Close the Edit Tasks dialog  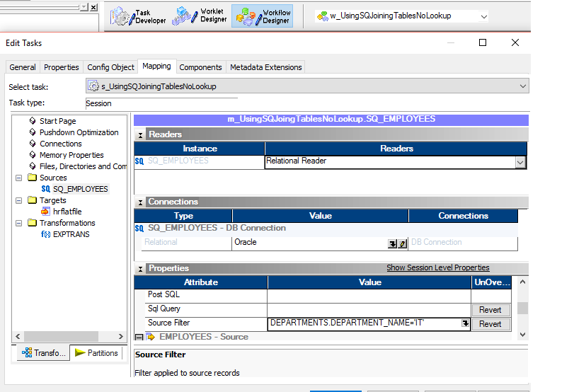coord(515,43)
